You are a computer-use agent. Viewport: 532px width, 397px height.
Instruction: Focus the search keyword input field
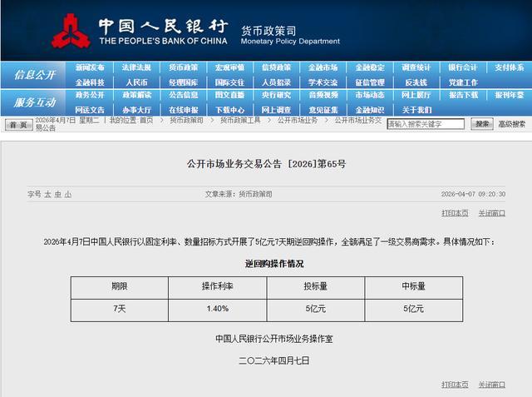click(426, 124)
